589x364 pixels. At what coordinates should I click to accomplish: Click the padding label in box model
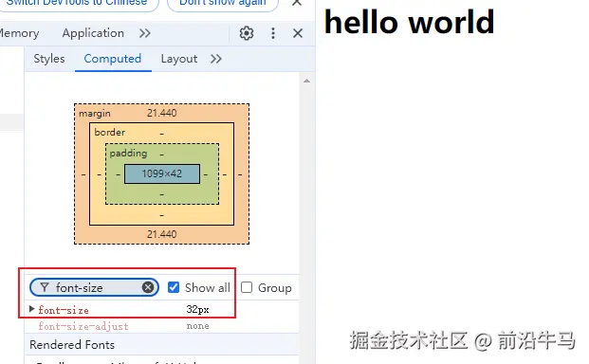pyautogui.click(x=128, y=154)
